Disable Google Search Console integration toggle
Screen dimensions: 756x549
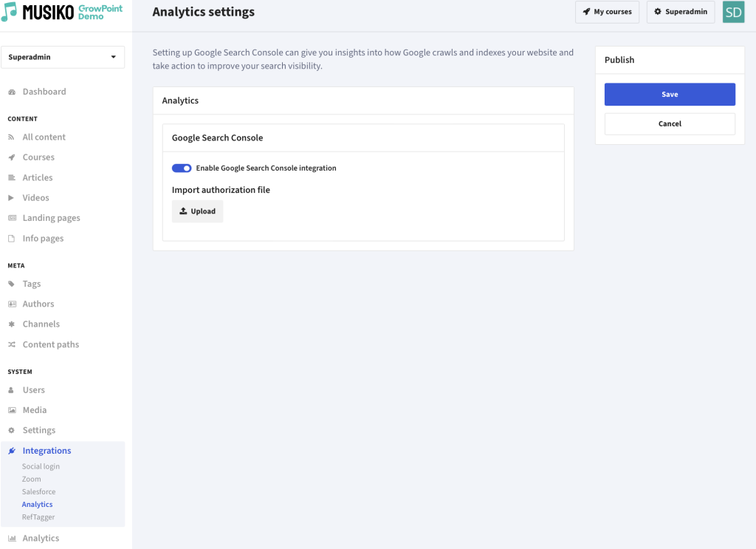point(182,168)
